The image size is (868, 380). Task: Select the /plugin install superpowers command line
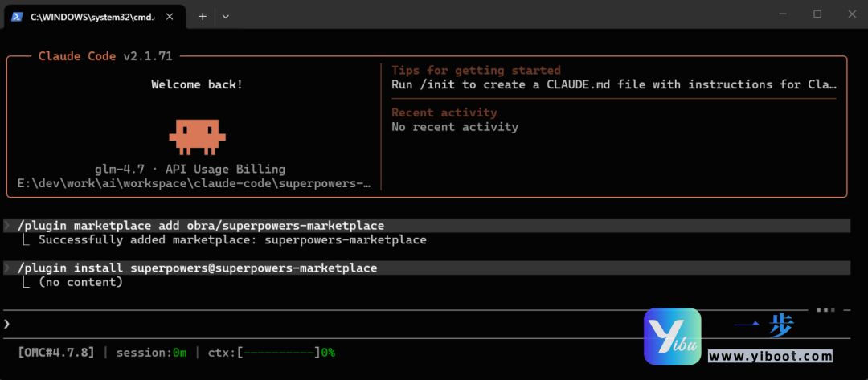pyautogui.click(x=197, y=268)
